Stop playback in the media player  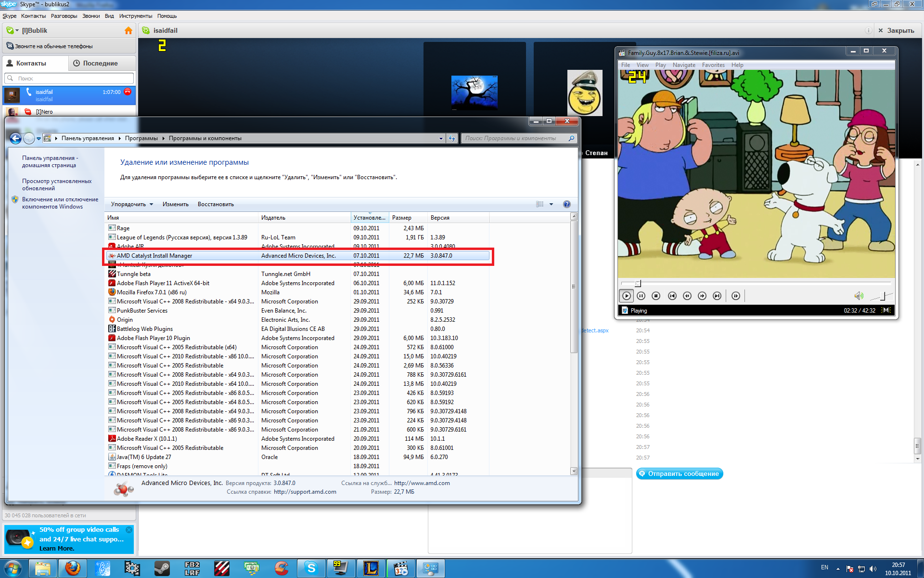pyautogui.click(x=656, y=296)
